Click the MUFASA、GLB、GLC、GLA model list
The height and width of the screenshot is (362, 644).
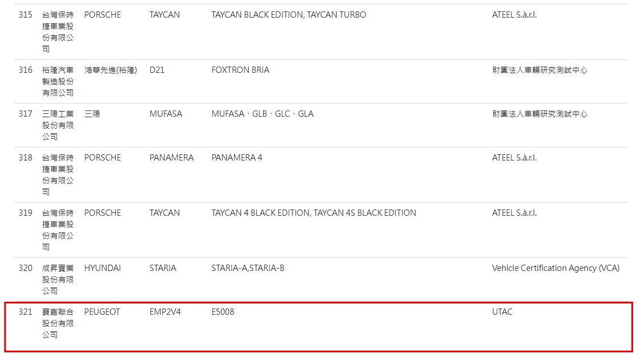[x=262, y=114]
